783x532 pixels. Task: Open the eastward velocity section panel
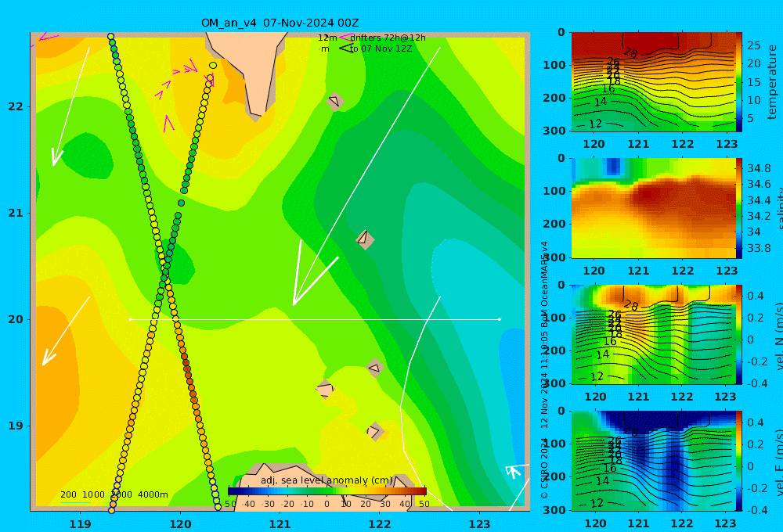coord(653,461)
